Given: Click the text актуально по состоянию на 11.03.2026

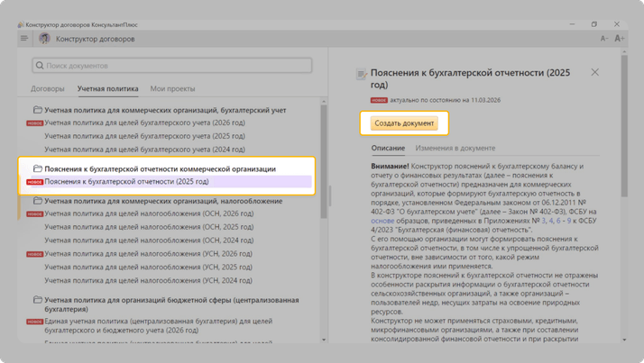Looking at the screenshot, I should click(446, 100).
